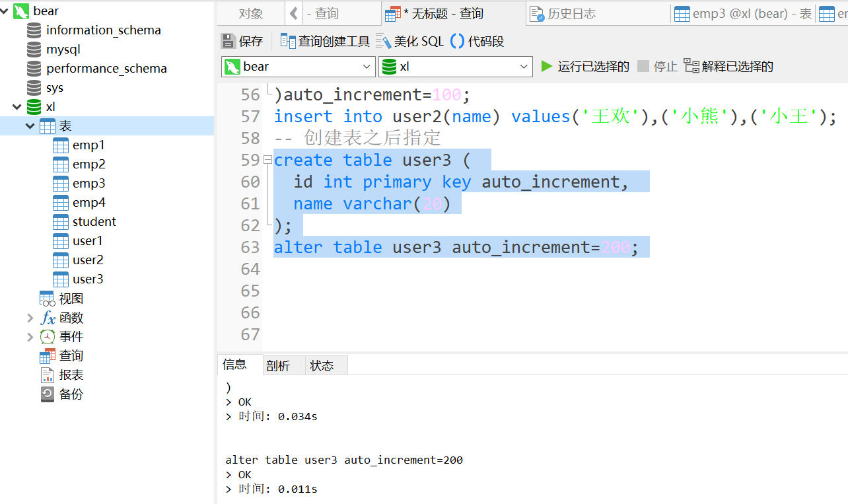Open the 查询创建工具 query builder
Image resolution: width=848 pixels, height=504 pixels.
tap(325, 41)
